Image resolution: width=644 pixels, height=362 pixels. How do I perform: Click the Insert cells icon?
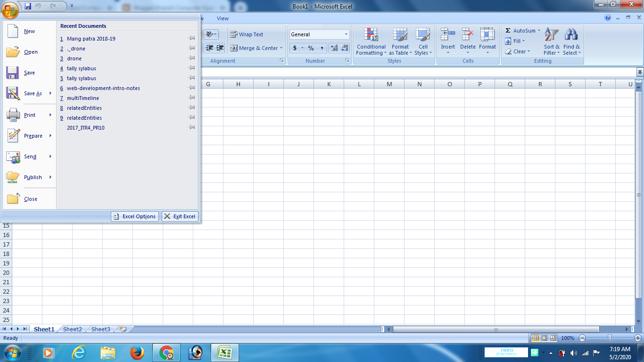(x=448, y=34)
